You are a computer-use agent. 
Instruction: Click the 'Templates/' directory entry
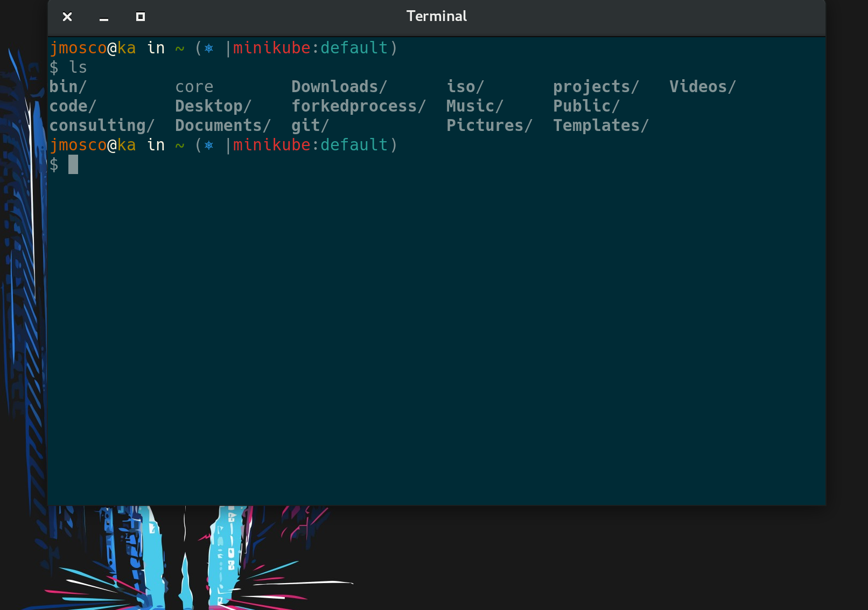[601, 126]
